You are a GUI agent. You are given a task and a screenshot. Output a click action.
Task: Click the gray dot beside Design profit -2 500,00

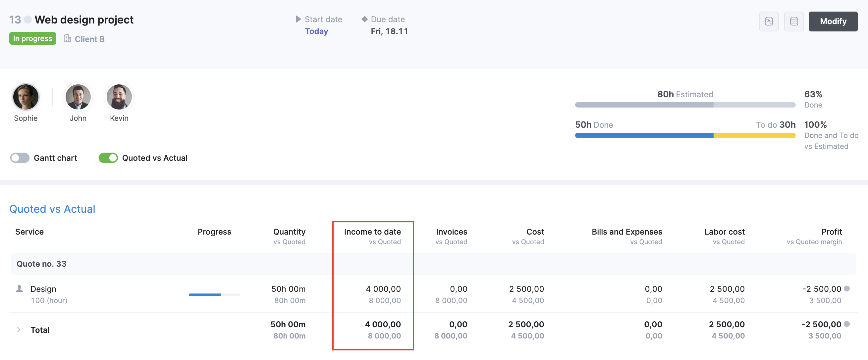coord(847,289)
